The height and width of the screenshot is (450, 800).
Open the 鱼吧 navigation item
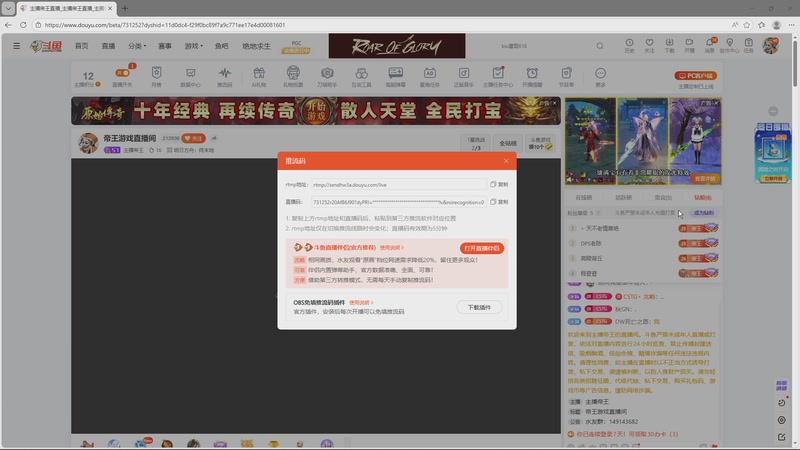click(221, 46)
